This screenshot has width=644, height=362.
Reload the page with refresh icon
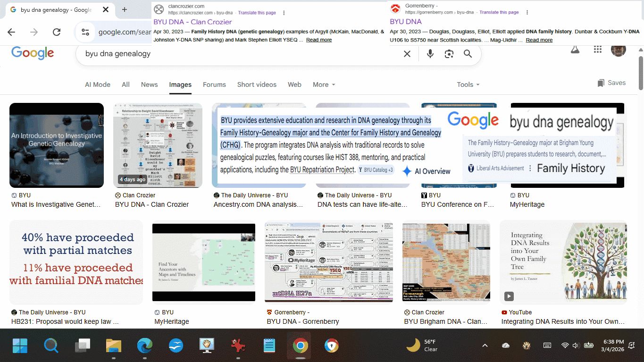(x=57, y=32)
